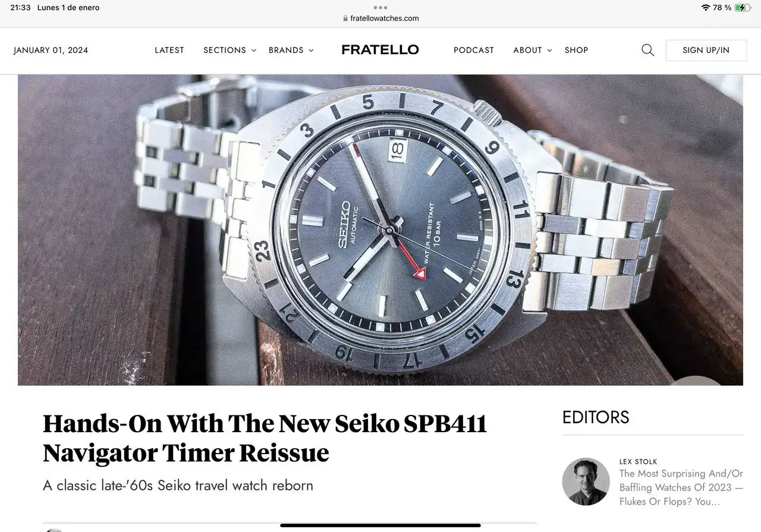The height and width of the screenshot is (532, 761).
Task: Tap the lock icon beside fratellowatches.com
Action: (x=345, y=18)
